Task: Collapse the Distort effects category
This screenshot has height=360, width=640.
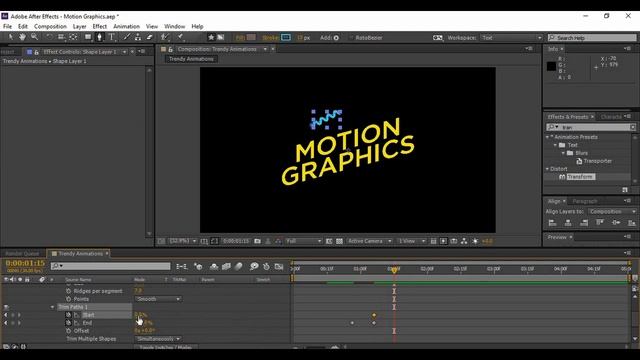Action: [x=547, y=169]
